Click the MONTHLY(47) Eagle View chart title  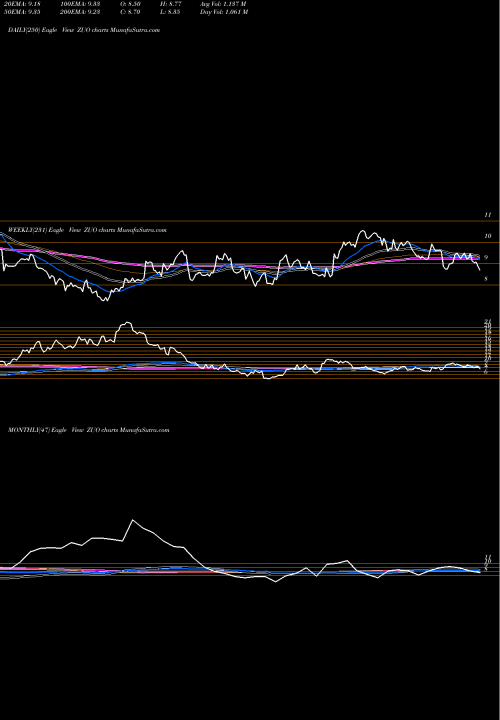click(x=89, y=430)
